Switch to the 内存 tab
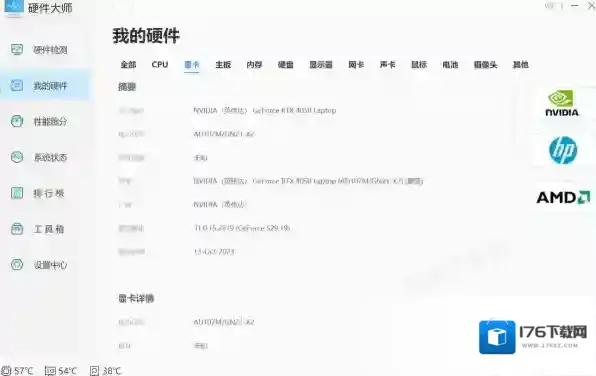The image size is (596, 376). (x=254, y=65)
